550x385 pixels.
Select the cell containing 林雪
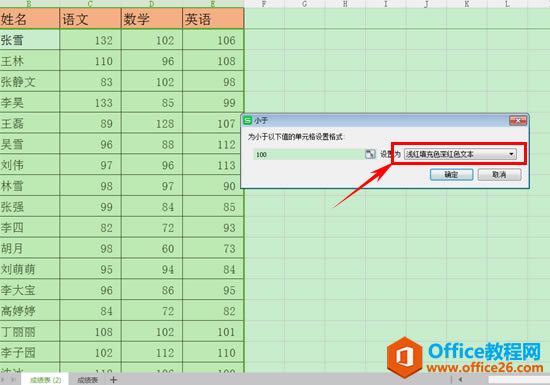pyautogui.click(x=29, y=185)
